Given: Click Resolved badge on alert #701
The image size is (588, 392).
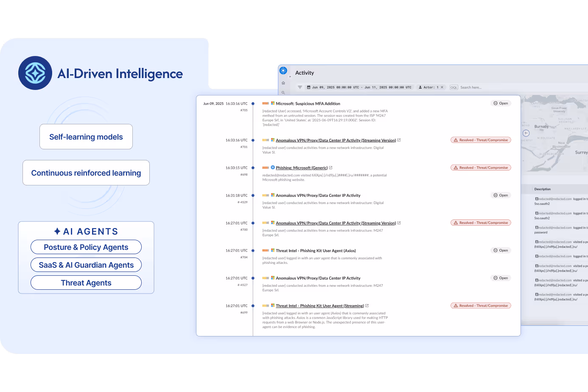Looking at the screenshot, I should click(x=481, y=140).
